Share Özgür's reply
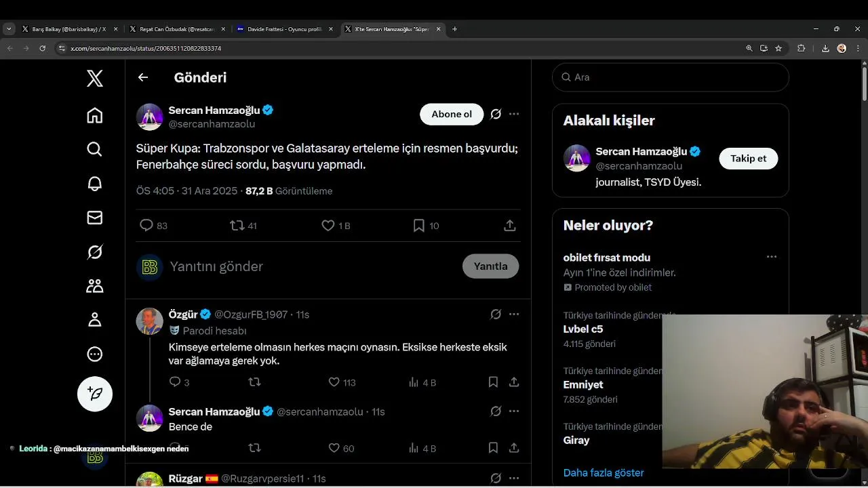868x488 pixels. tap(514, 382)
